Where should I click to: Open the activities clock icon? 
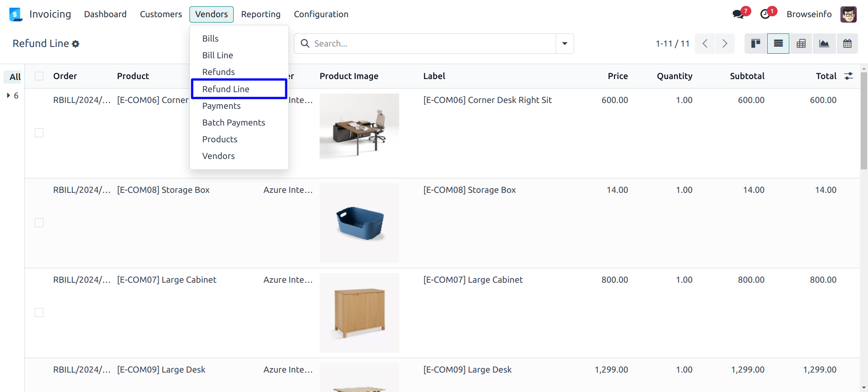coord(765,14)
